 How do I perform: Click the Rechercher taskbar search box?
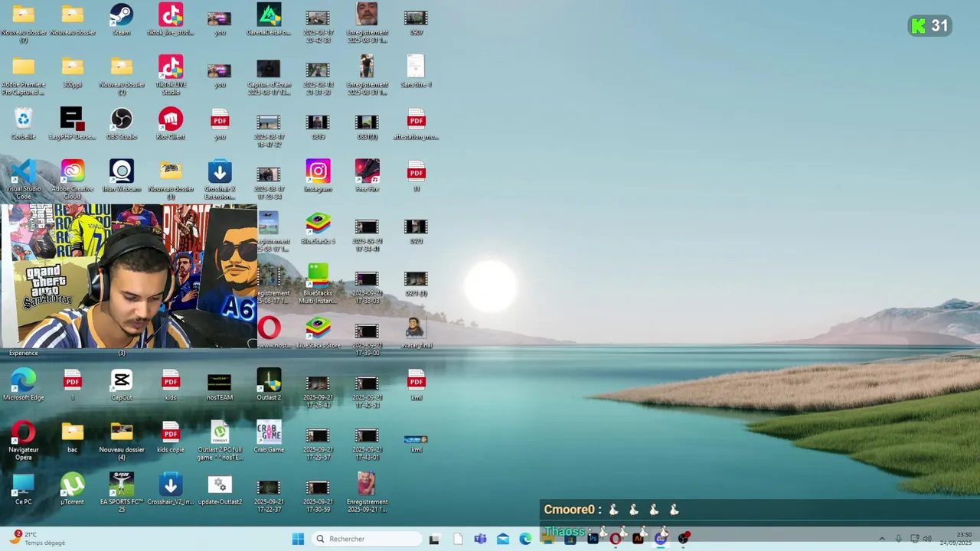(367, 539)
